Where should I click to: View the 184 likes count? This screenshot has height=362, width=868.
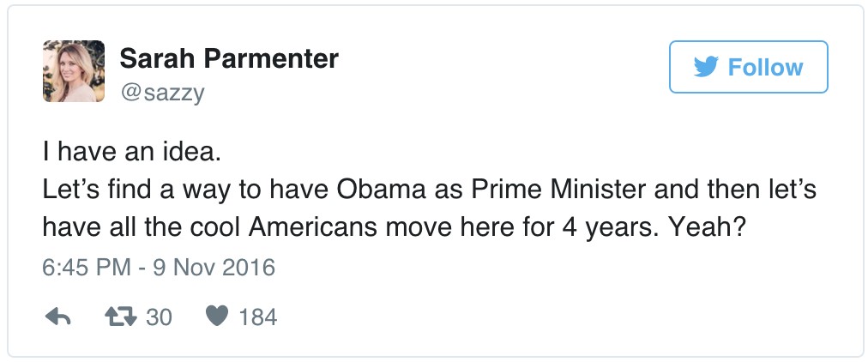257,317
